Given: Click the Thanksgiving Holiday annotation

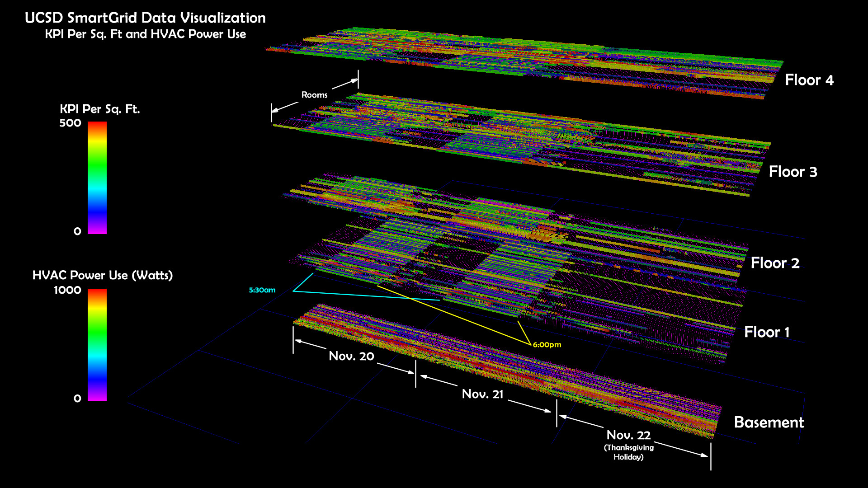Looking at the screenshot, I should (628, 452).
